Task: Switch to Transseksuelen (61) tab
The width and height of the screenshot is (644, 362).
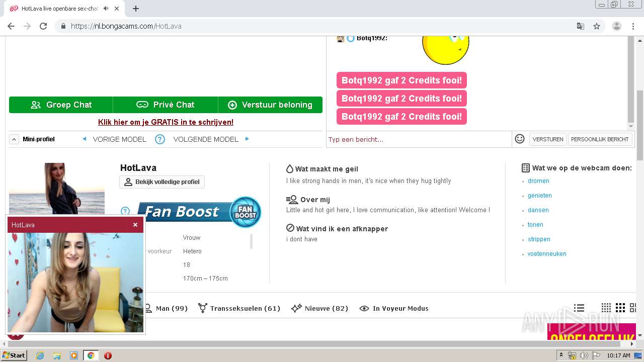Action: point(239,308)
